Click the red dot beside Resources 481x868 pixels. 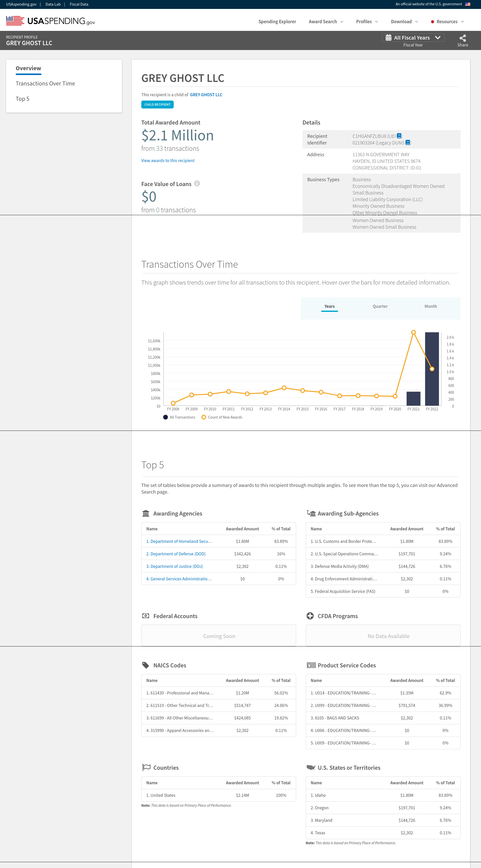[x=432, y=21]
